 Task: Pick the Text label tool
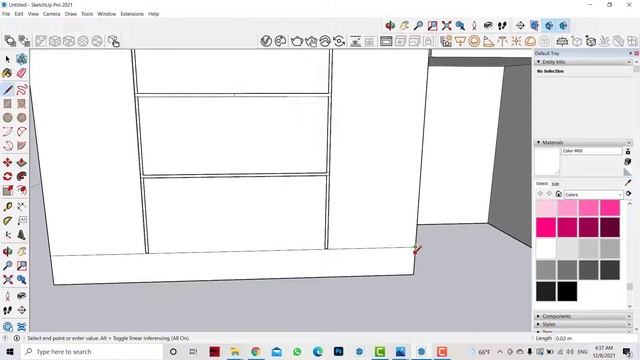tap(22, 221)
